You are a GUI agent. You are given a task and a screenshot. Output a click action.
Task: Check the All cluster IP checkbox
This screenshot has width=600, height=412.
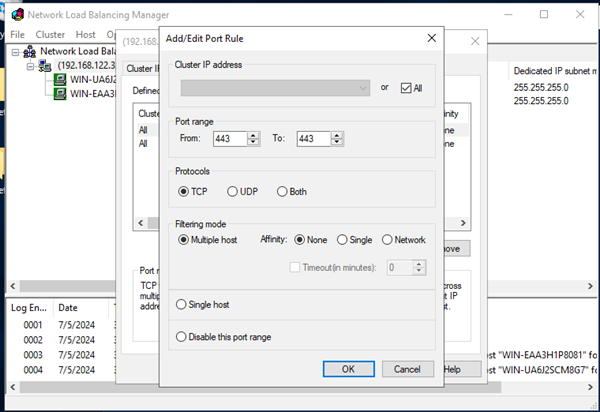tap(406, 88)
